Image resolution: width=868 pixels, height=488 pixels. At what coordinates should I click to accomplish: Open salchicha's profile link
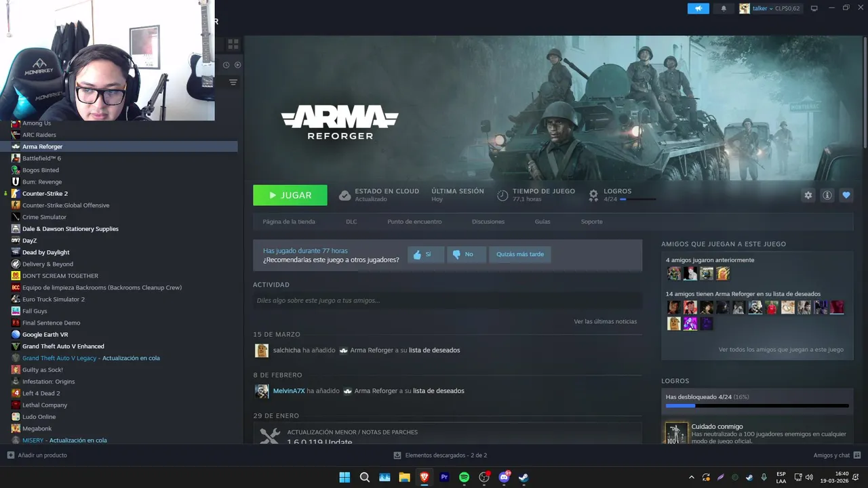pos(287,350)
